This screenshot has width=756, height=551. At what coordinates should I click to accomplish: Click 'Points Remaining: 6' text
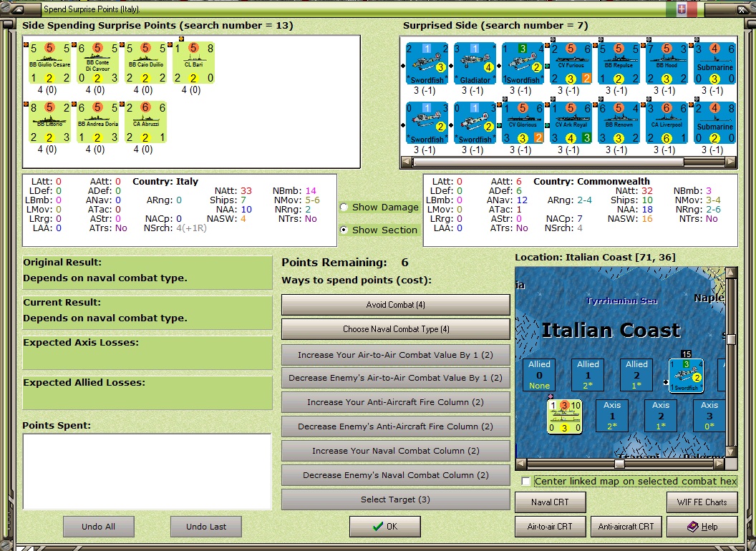pos(345,263)
